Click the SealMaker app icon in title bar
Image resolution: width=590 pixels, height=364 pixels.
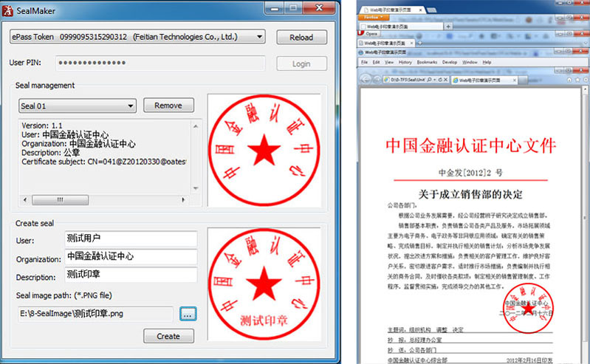7,11
